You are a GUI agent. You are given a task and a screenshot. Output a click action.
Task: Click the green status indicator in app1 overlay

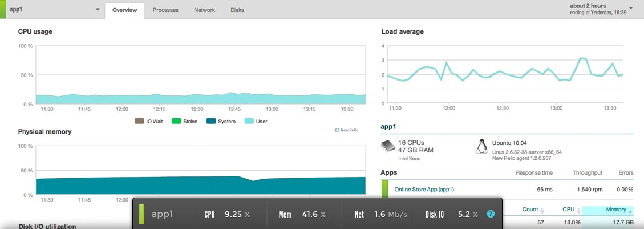point(141,214)
